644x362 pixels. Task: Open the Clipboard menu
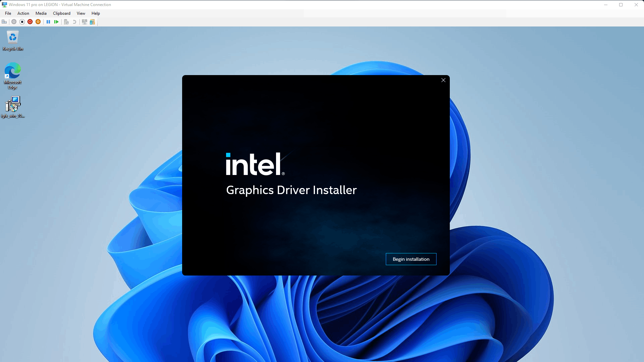(x=61, y=13)
